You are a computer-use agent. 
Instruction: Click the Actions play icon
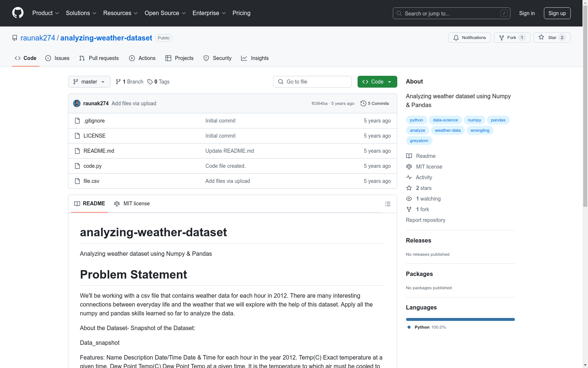pos(132,58)
